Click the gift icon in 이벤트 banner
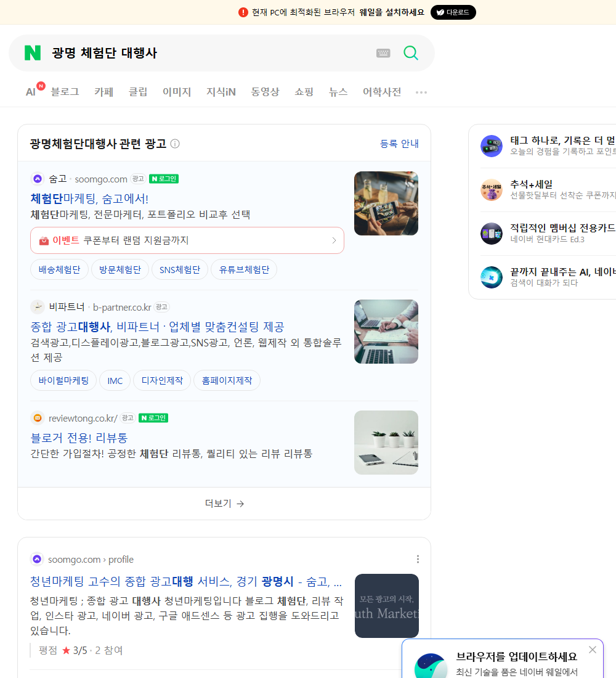The width and height of the screenshot is (616, 678). coord(44,240)
